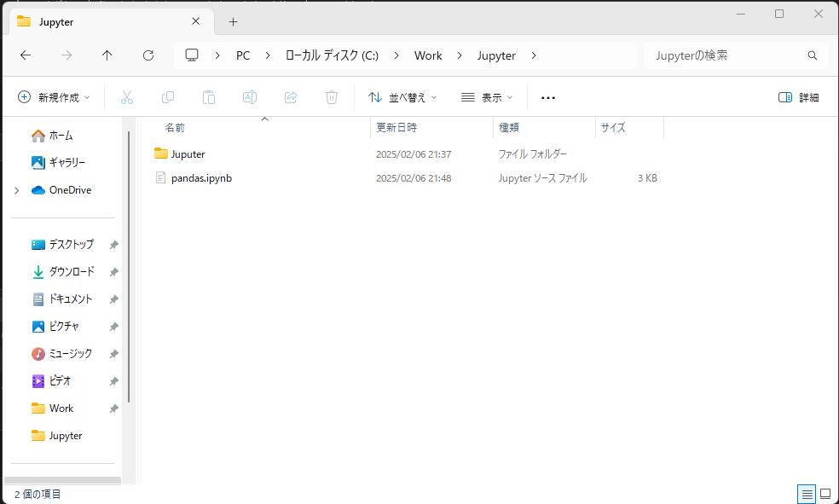The height and width of the screenshot is (504, 839).
Task: Add a new tab with plus button
Action: click(233, 21)
